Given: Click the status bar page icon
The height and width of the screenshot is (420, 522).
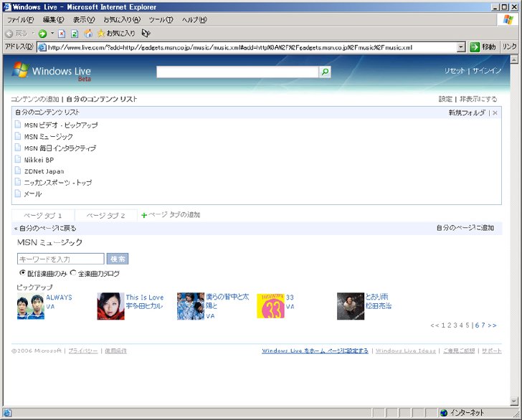Looking at the screenshot, I should pos(7,413).
